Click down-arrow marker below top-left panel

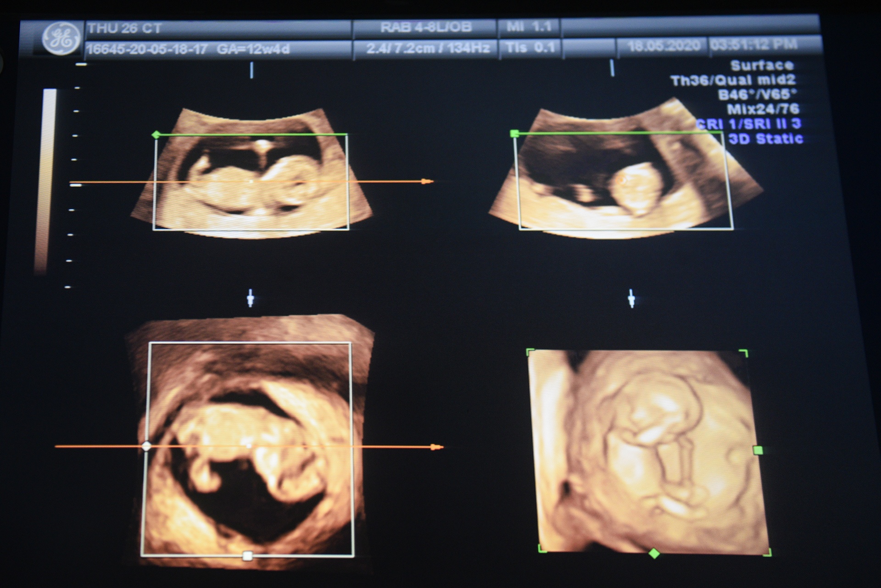point(251,298)
